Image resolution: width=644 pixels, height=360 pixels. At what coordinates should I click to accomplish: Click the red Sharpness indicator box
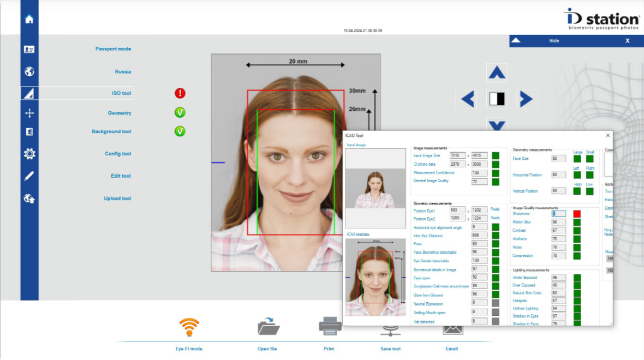576,214
